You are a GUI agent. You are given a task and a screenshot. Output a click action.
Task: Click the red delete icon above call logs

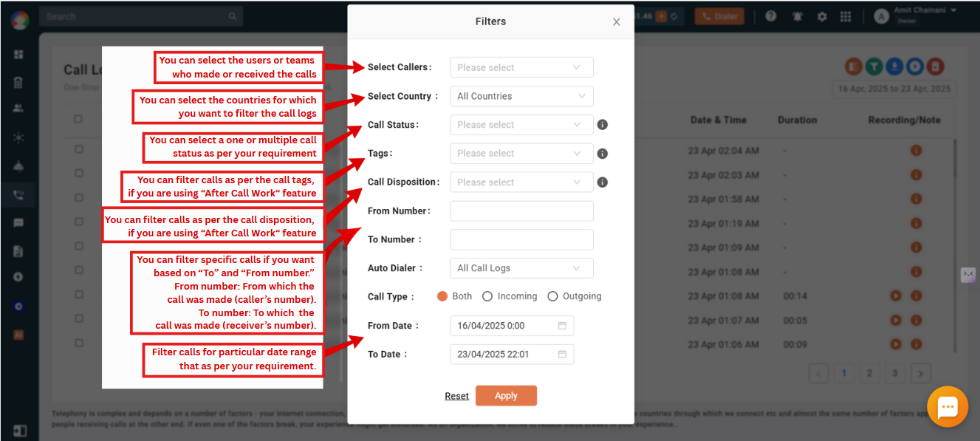(935, 66)
